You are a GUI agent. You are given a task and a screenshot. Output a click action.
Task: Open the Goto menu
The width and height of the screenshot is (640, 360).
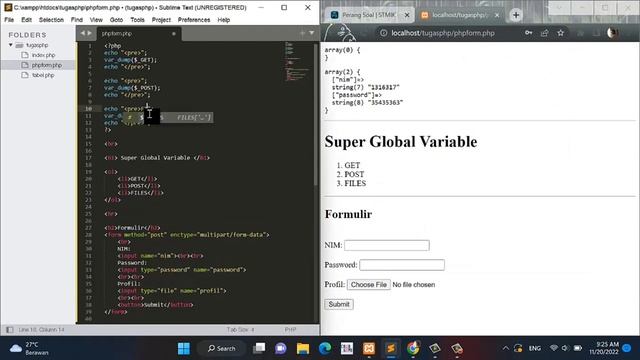tap(116, 20)
